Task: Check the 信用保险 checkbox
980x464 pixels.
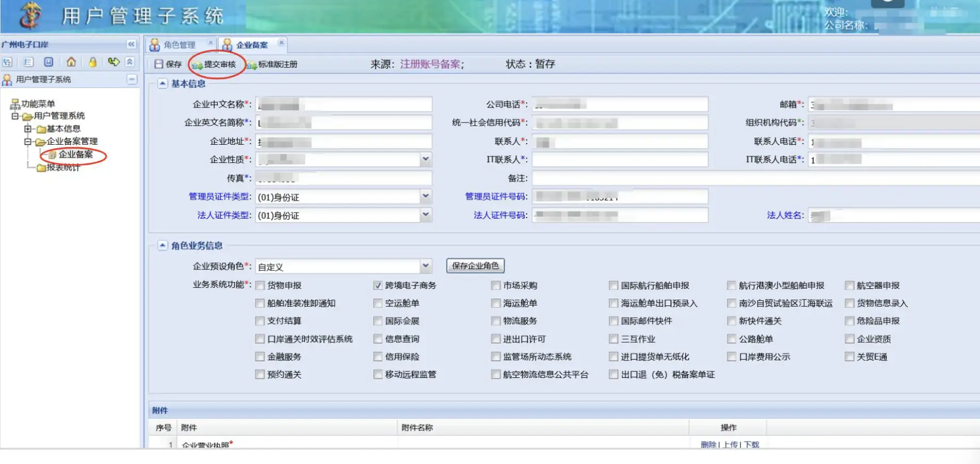Action: [x=378, y=357]
